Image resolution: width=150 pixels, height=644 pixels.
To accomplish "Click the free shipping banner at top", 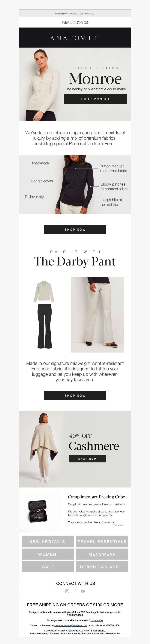I will point(75,13).
